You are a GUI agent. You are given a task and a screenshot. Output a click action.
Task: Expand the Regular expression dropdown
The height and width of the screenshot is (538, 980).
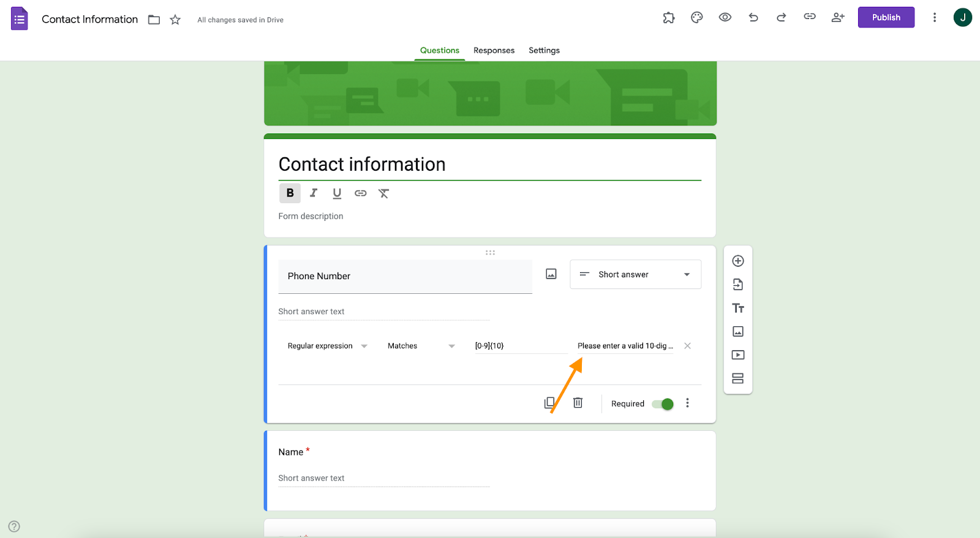[327, 346]
